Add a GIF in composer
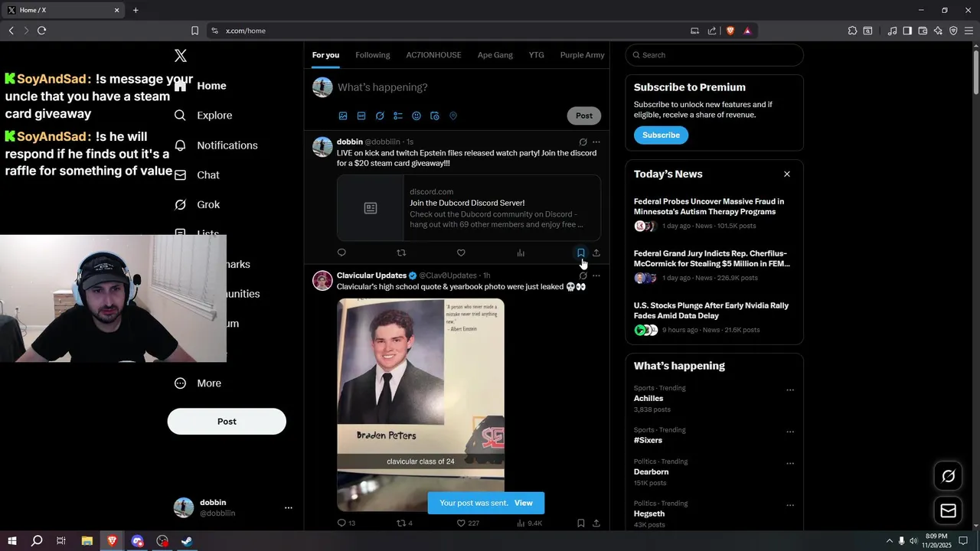Screen dimensions: 980x551 [361, 116]
